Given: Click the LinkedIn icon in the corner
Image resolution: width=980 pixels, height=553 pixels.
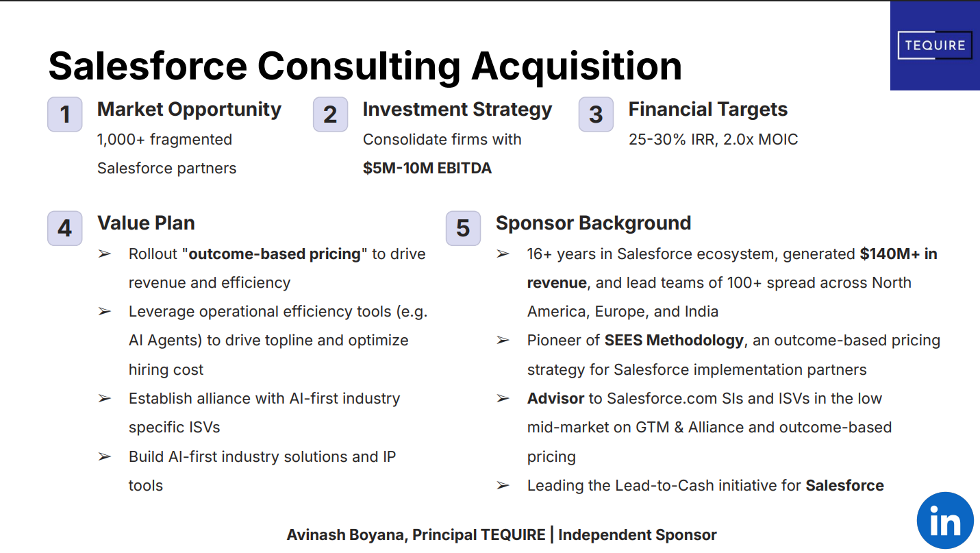Looking at the screenshot, I should tap(945, 520).
